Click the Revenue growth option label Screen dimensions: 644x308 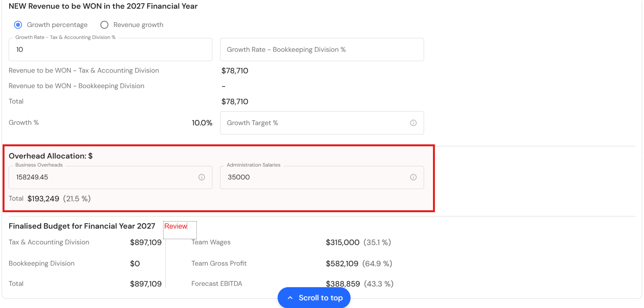138,25
